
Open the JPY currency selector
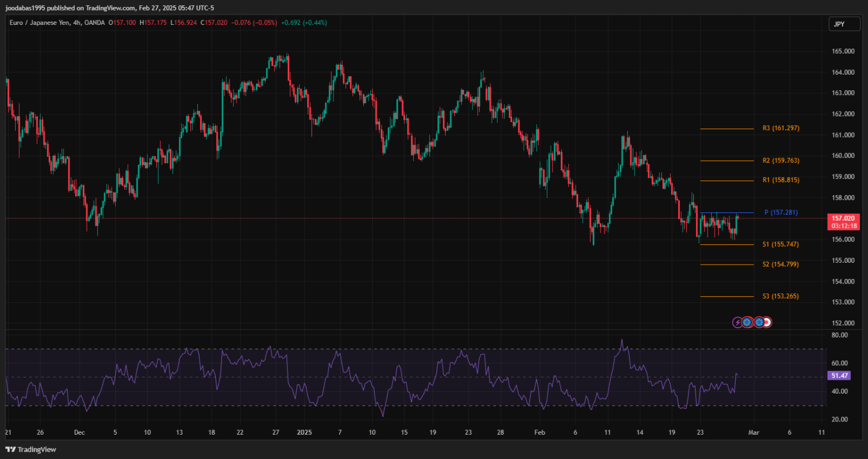[x=840, y=24]
